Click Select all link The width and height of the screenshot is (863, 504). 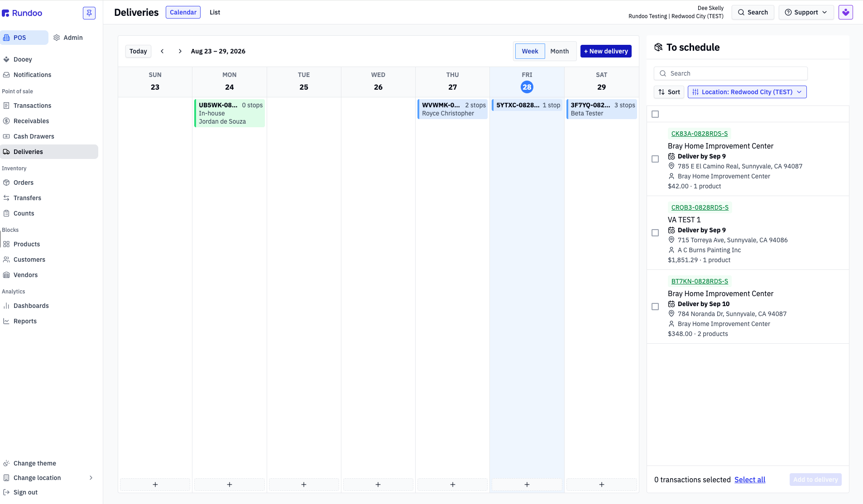tap(750, 480)
